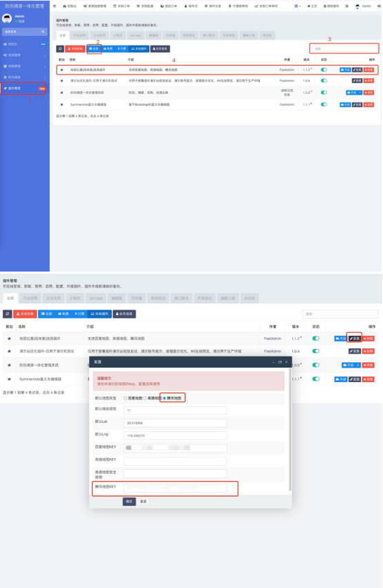The height and width of the screenshot is (588, 383).
Task: Click the 清除缓存 clear cache icon
Action: coord(331,6)
